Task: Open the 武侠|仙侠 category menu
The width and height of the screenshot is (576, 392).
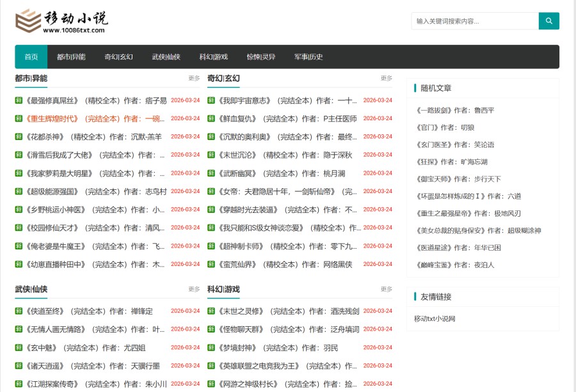Action: 166,56
